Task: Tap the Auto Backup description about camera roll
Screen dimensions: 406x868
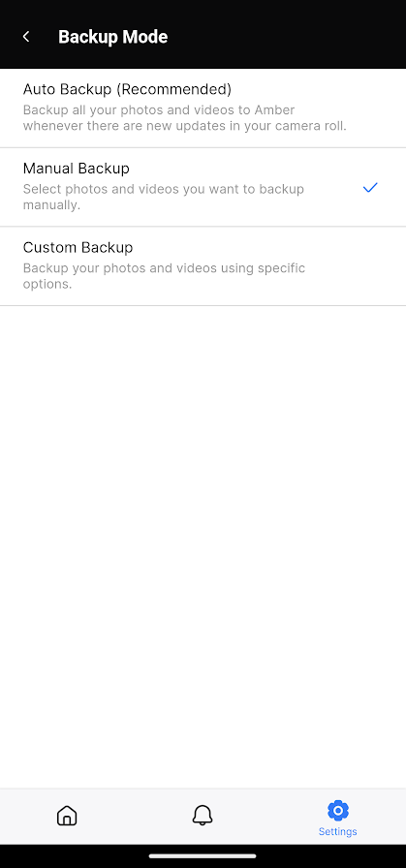Action: coord(184,118)
